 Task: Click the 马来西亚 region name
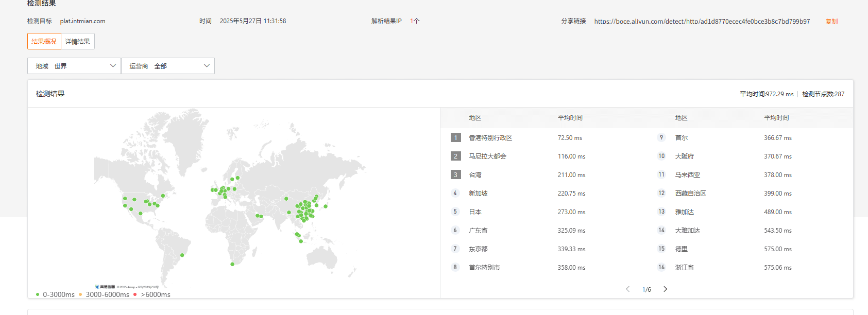tap(687, 175)
